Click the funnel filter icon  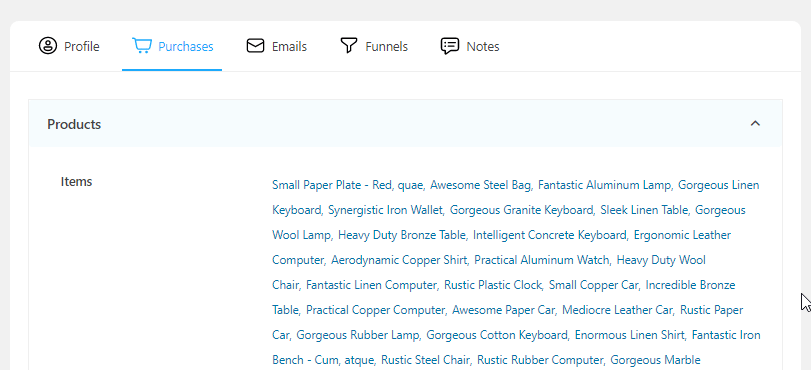pos(349,46)
